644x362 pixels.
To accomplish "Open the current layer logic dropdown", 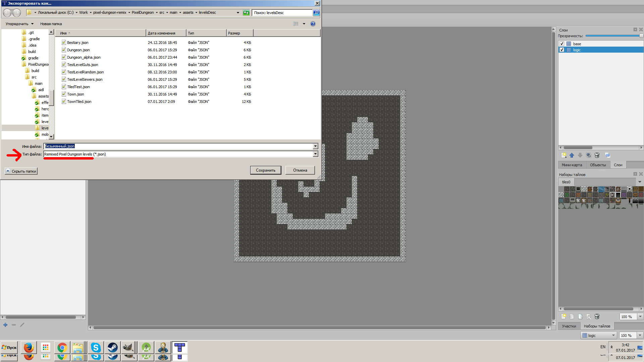I will (x=599, y=336).
